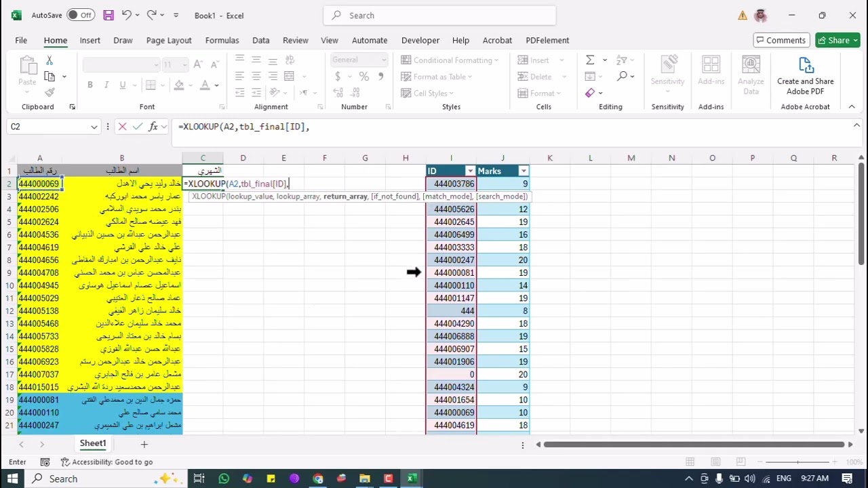Open the Customize Quick Access Toolbar dropdown
The width and height of the screenshot is (868, 488).
tap(176, 15)
